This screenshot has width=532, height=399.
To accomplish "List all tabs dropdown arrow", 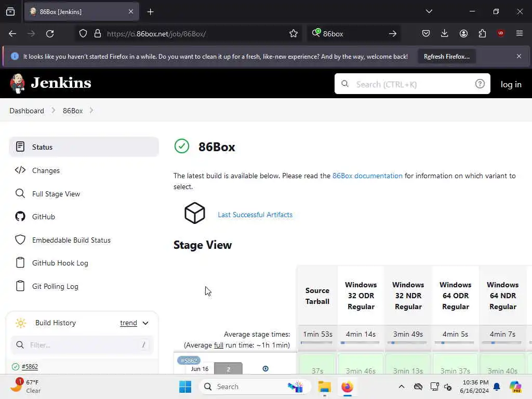I will coord(429,11).
